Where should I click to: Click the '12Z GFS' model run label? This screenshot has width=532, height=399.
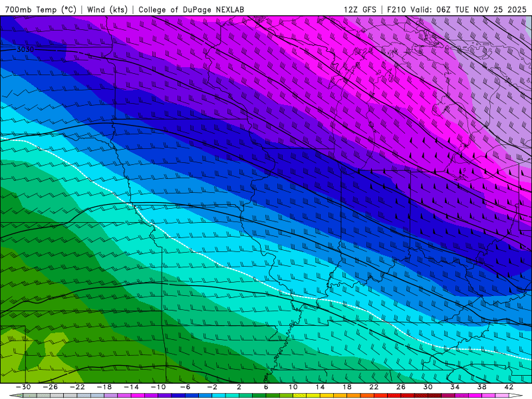[x=360, y=9]
